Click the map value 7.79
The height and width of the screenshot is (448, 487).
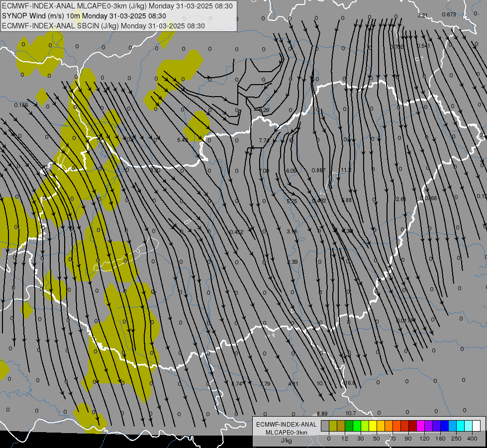point(265,384)
